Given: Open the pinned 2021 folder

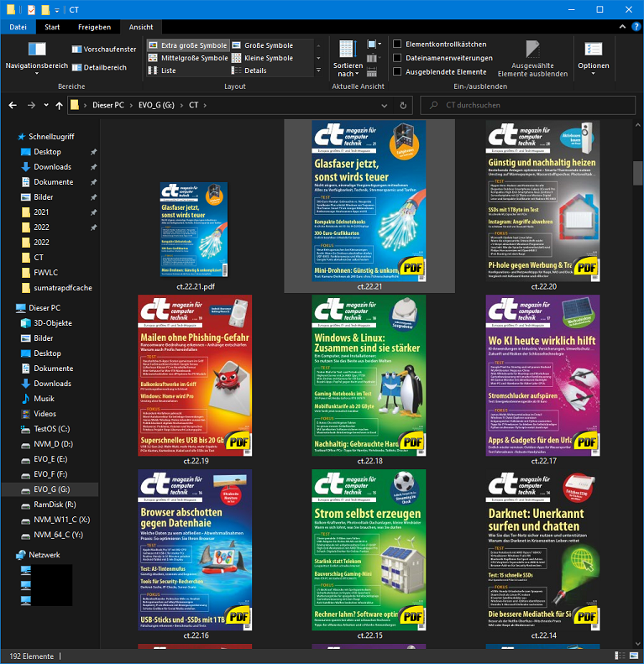Looking at the screenshot, I should point(41,212).
